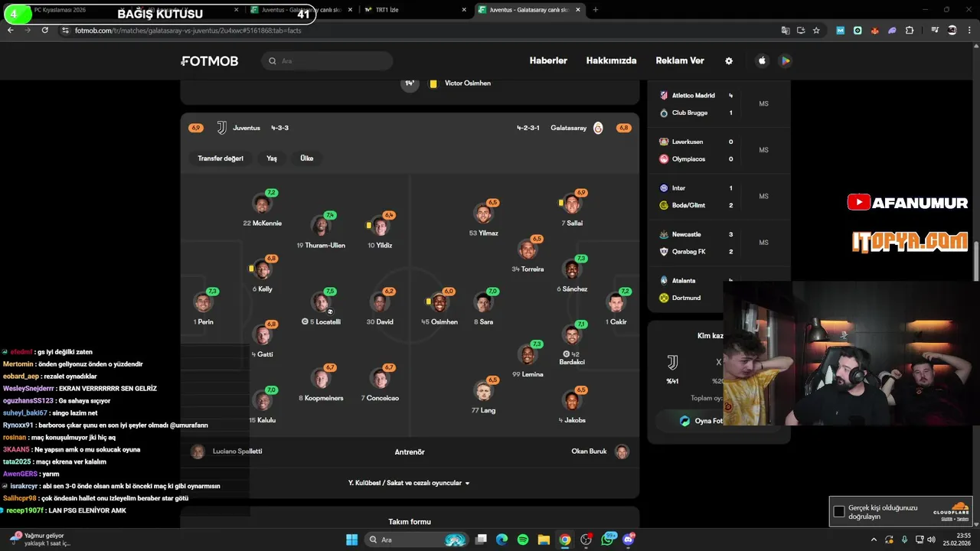The width and height of the screenshot is (980, 551).
Task: Click the FotMob logo
Action: pyautogui.click(x=210, y=61)
